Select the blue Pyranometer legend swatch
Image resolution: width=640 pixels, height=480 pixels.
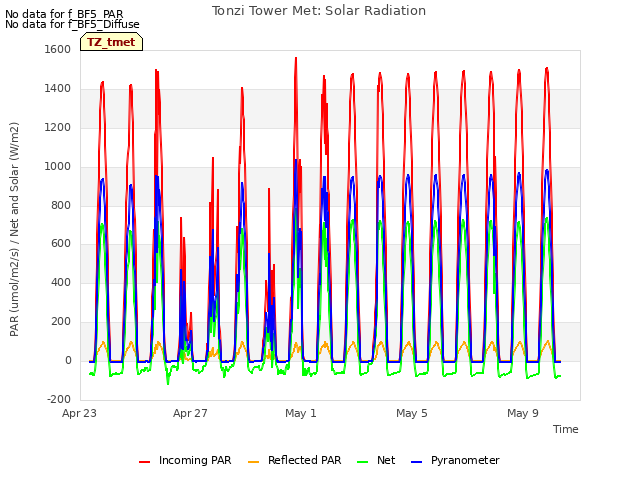coord(416,462)
